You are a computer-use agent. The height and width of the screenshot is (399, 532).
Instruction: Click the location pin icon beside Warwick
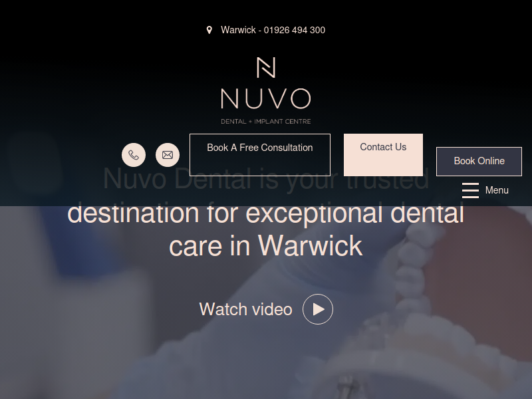pyautogui.click(x=209, y=30)
